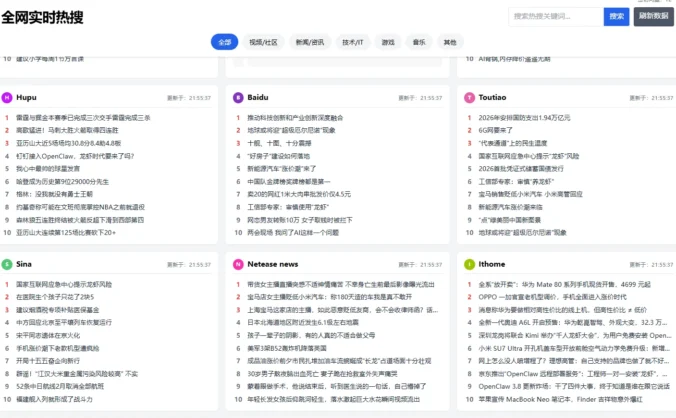Open Sina item 在医院生个孩子只花了2块5
Image resolution: width=676 pixels, height=418 pixels.
tap(55, 297)
